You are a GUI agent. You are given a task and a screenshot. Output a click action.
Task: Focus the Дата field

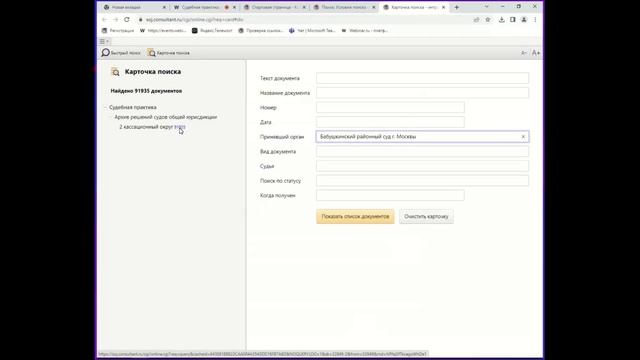point(390,122)
